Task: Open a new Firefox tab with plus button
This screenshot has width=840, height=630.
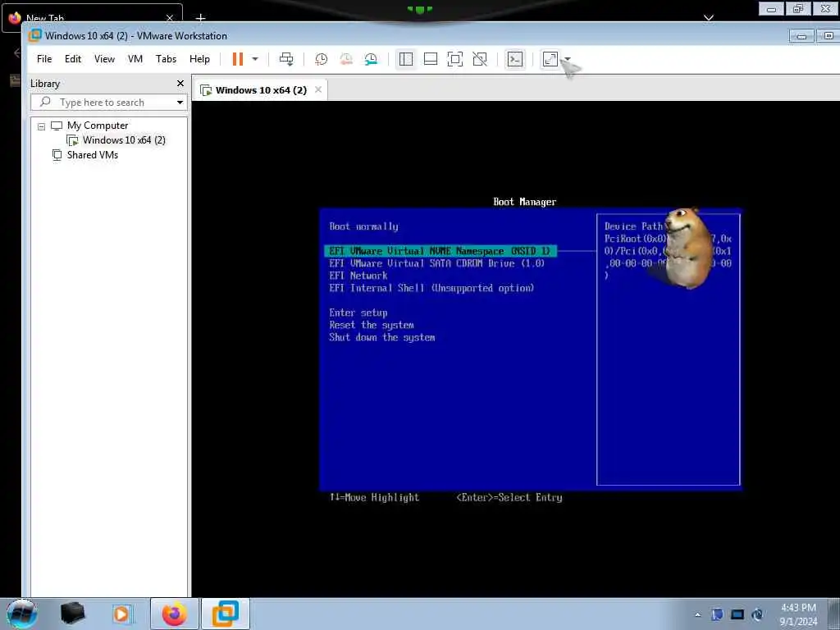Action: point(200,18)
